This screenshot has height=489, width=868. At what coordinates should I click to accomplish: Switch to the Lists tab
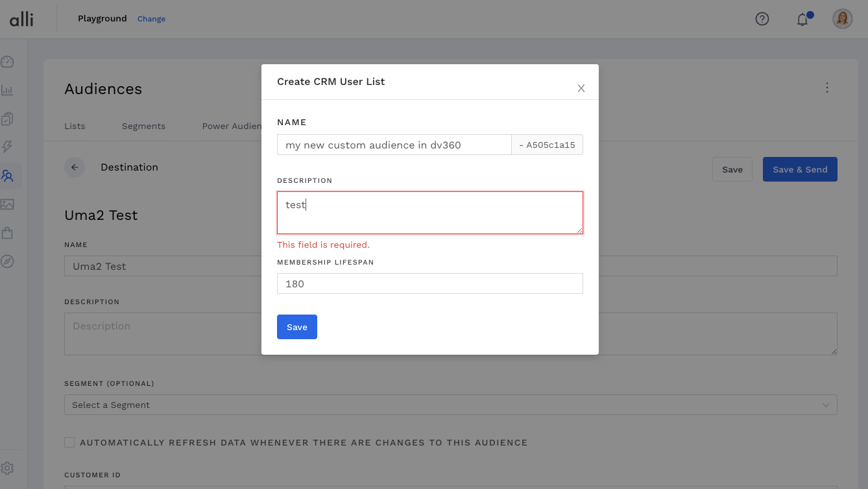coord(75,126)
